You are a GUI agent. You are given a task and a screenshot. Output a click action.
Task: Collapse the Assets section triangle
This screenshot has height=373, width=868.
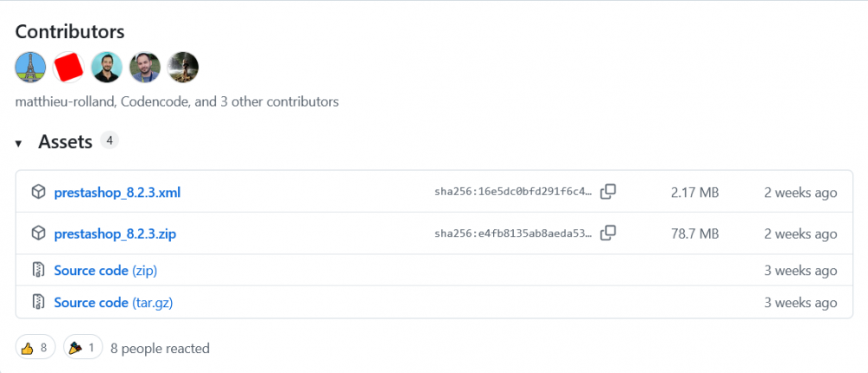point(18,143)
